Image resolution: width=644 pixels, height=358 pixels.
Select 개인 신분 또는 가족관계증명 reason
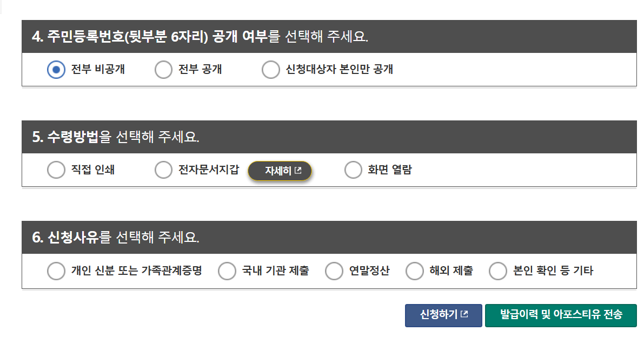click(x=56, y=271)
